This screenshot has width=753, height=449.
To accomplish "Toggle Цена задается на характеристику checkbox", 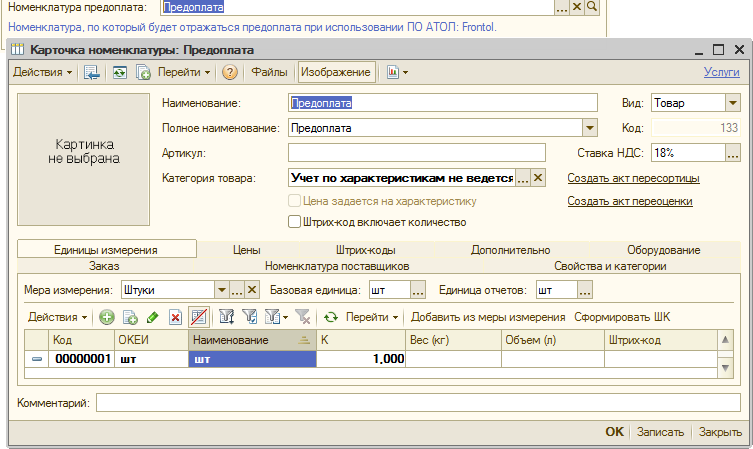I will point(294,201).
